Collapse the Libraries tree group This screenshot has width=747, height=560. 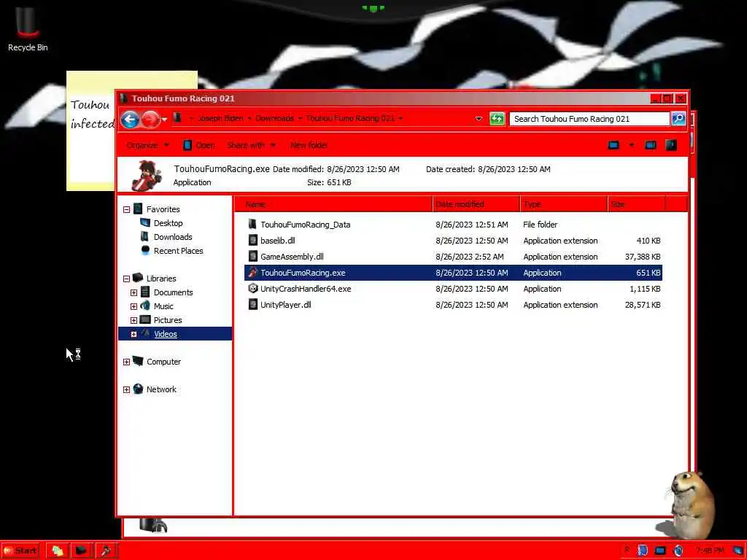point(127,279)
